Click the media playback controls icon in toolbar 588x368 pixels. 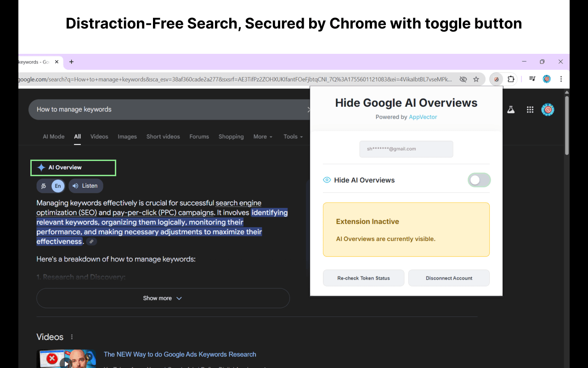531,79
